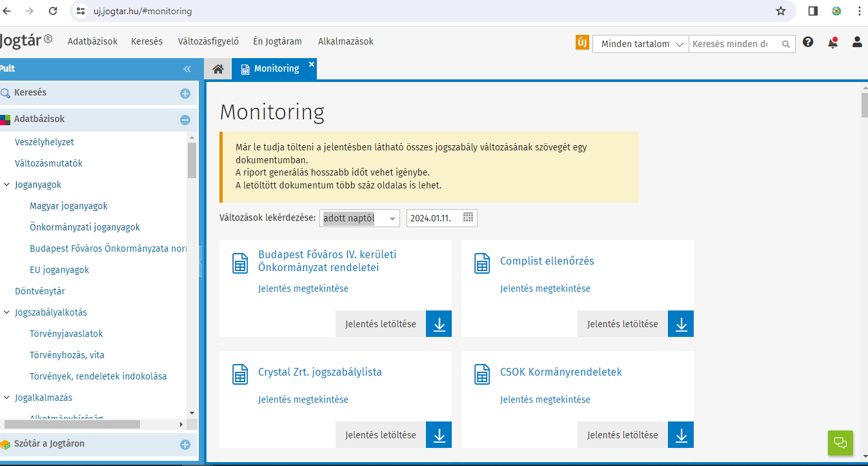868x466 pixels.
Task: Open calendar picker next to date field
Action: coord(469,218)
